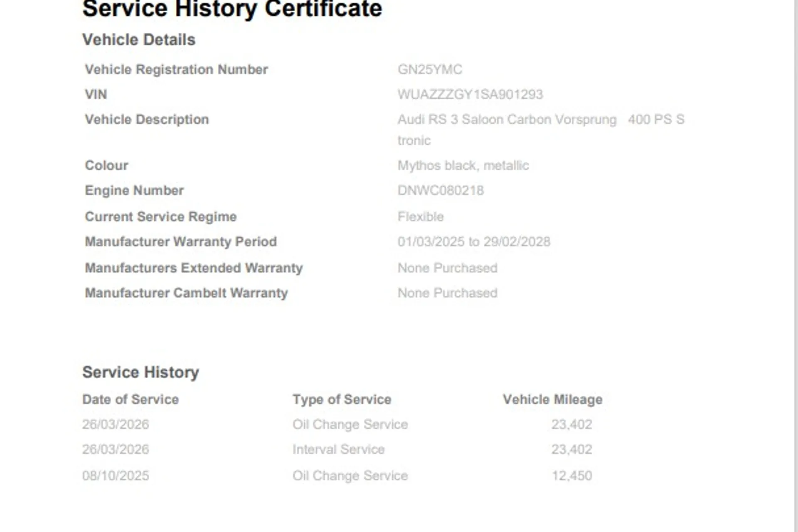Screen dimensions: 798x532
Task: Click the "Manufacturer Cambelt Warranty" label
Action: (x=186, y=293)
